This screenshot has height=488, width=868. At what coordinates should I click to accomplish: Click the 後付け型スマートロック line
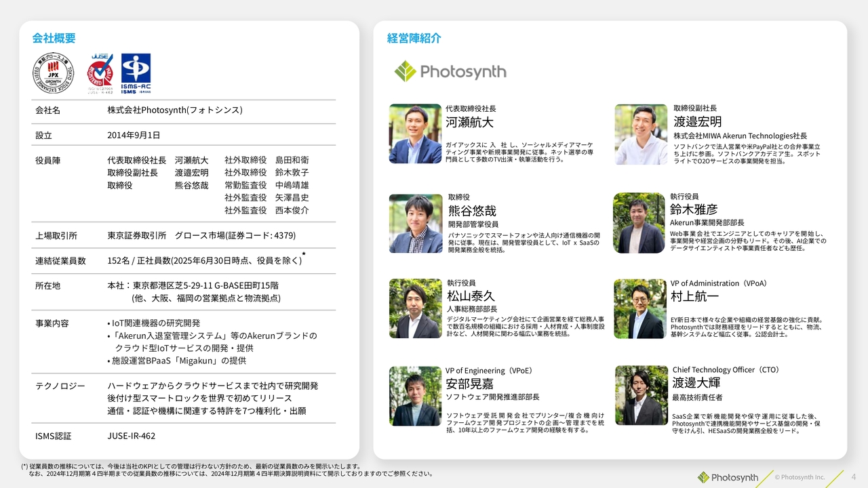[199, 399]
